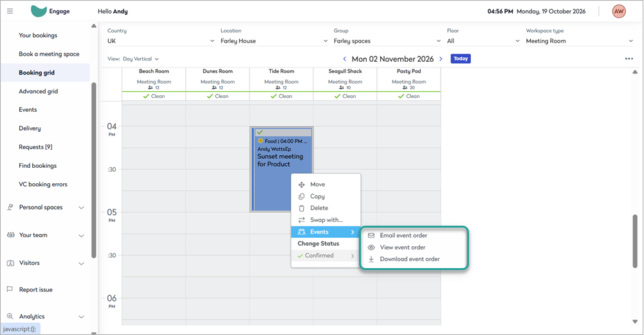This screenshot has width=644, height=335.
Task: Open the Country dropdown showing UK
Action: point(161,41)
